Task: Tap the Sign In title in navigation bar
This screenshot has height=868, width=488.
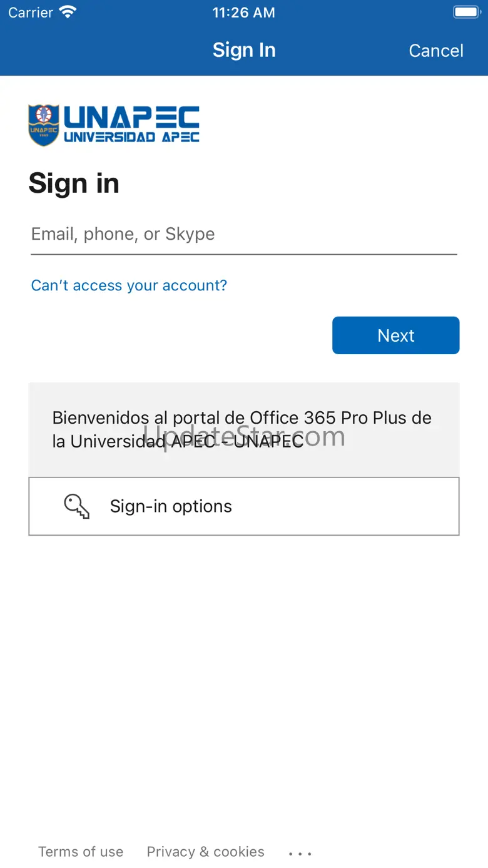Action: click(244, 50)
